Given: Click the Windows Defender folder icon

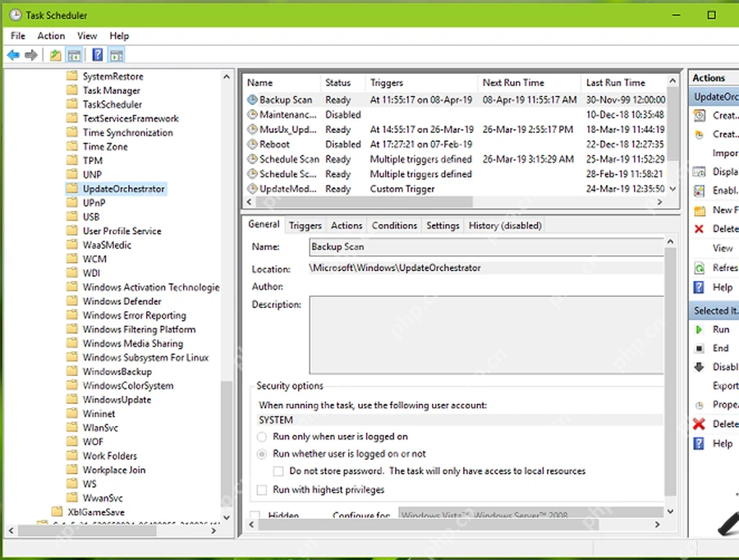Looking at the screenshot, I should [x=72, y=301].
